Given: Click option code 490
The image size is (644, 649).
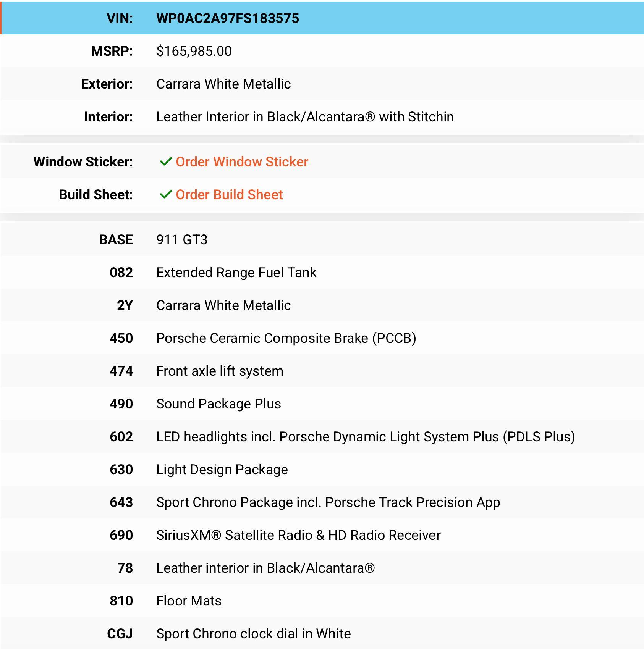Looking at the screenshot, I should point(121,404).
